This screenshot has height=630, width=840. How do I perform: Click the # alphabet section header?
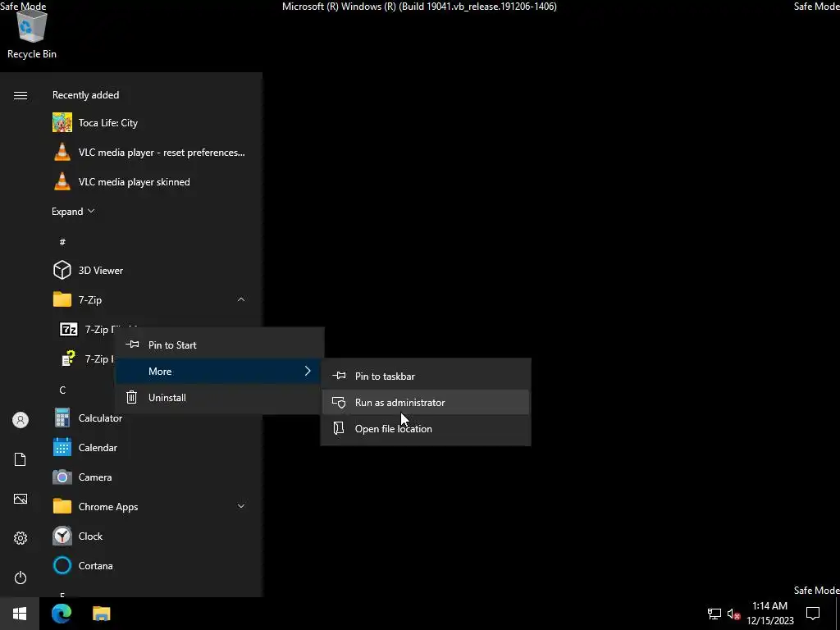click(x=62, y=242)
